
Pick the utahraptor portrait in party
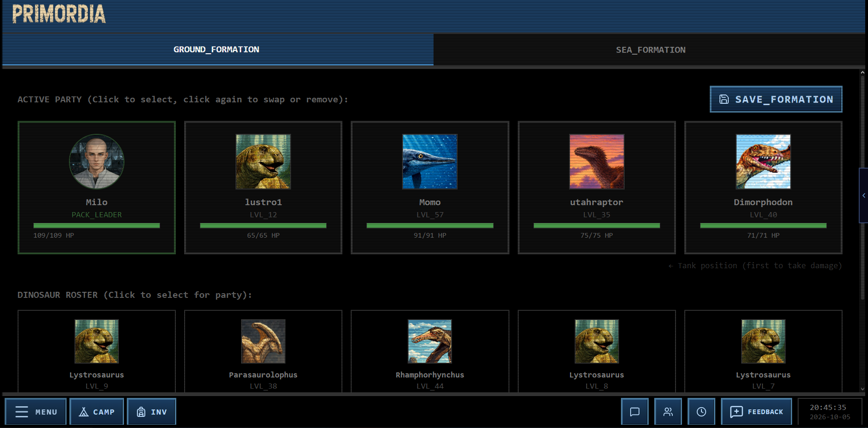click(597, 162)
